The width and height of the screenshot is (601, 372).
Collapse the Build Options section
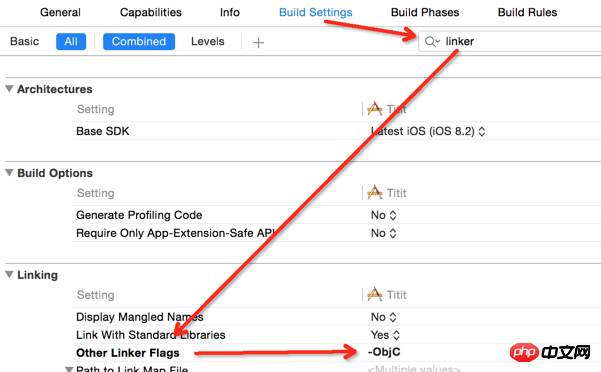click(x=9, y=173)
